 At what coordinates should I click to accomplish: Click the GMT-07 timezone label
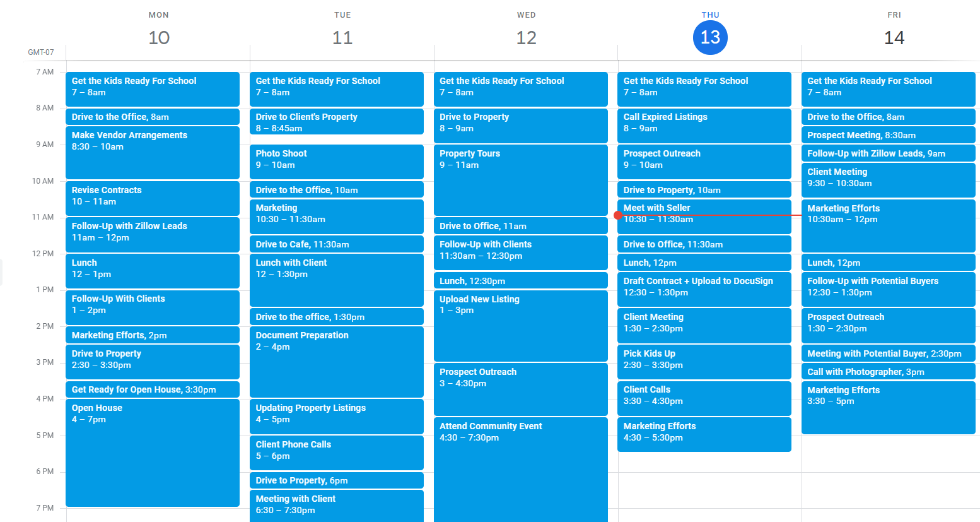42,52
